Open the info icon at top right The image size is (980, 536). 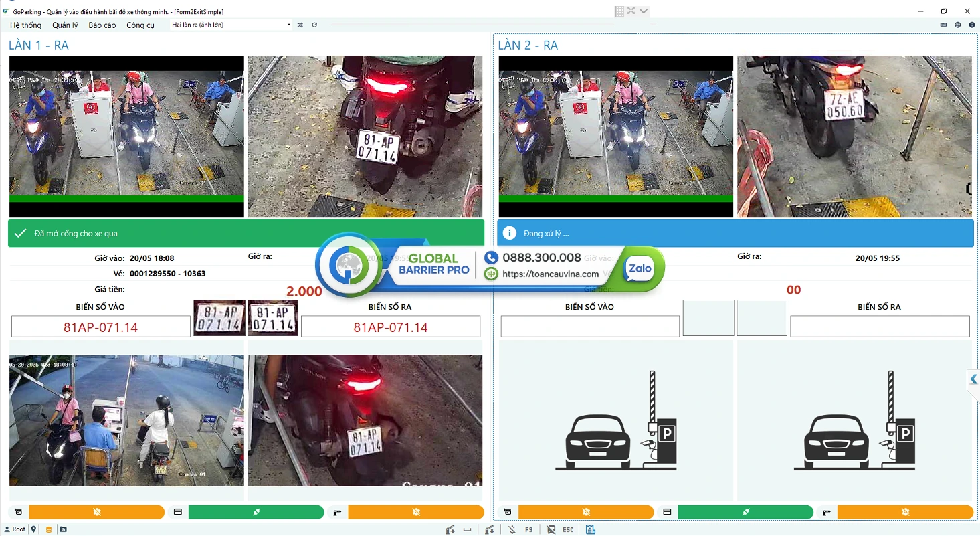pyautogui.click(x=971, y=25)
